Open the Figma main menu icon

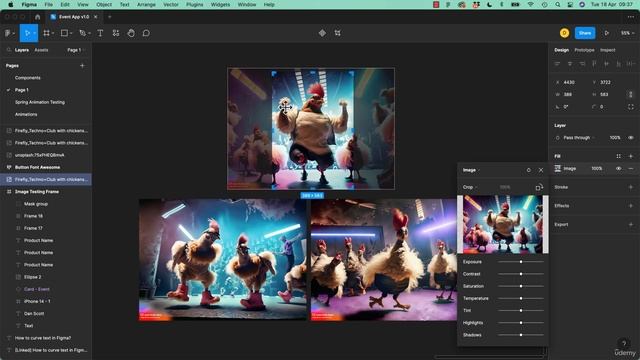[x=7, y=33]
